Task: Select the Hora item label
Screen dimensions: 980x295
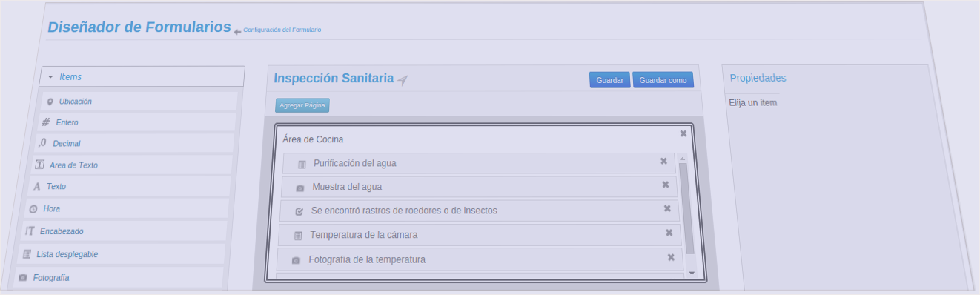Action: point(52,209)
